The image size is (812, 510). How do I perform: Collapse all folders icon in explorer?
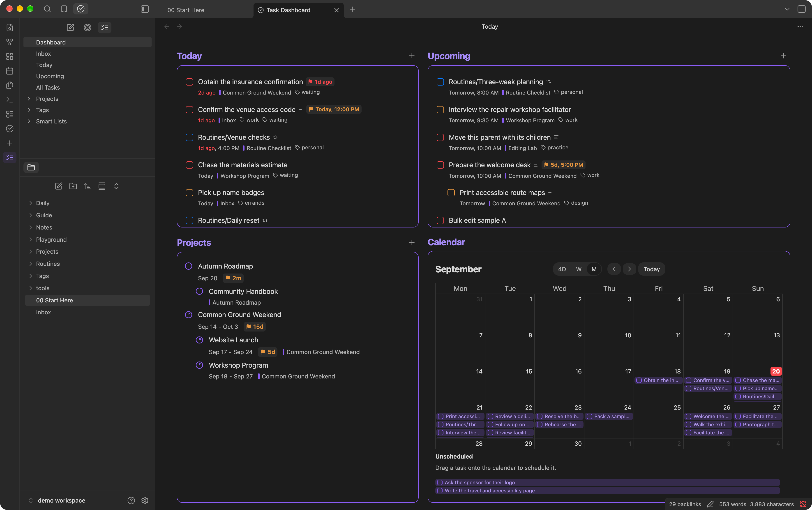point(116,186)
